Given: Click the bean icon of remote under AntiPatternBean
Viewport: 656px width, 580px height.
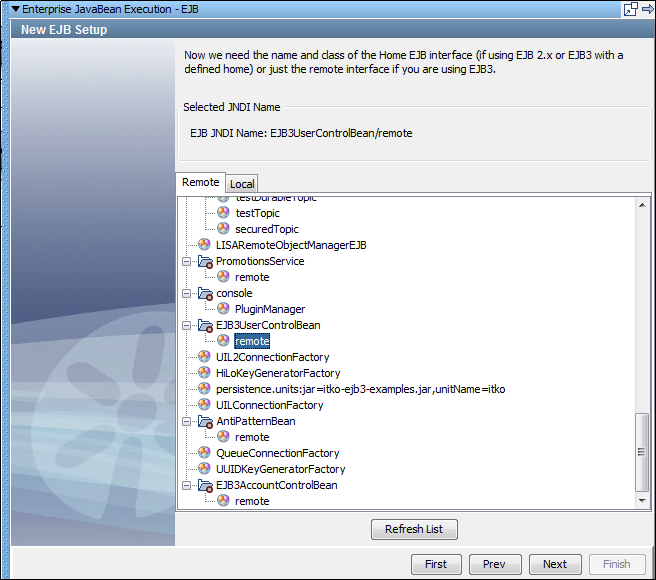Looking at the screenshot, I should click(223, 436).
